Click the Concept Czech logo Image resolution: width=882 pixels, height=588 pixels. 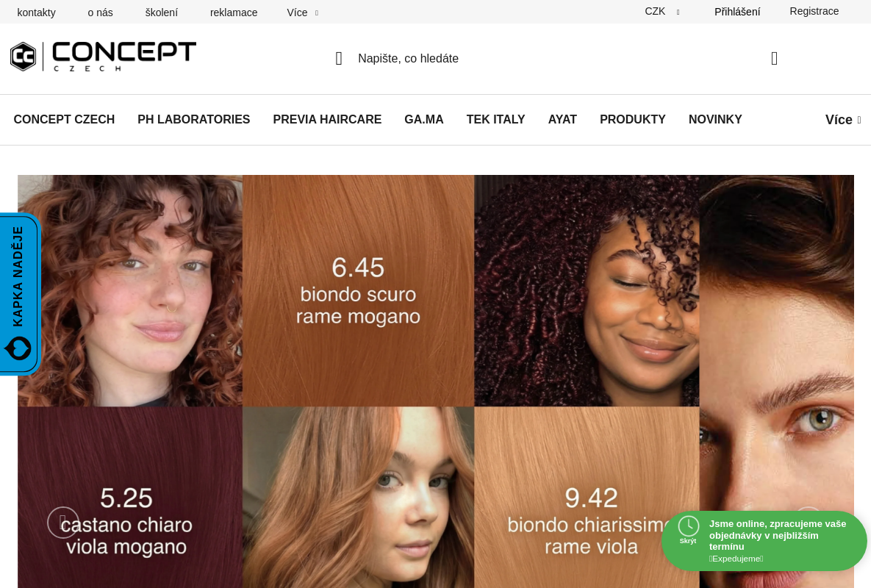coord(103,57)
